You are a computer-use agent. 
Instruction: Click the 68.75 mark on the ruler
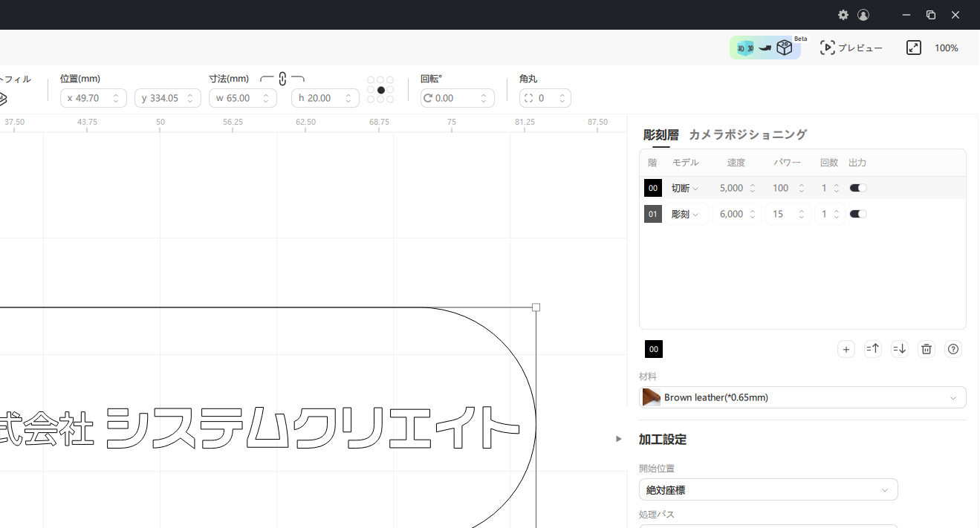click(379, 122)
